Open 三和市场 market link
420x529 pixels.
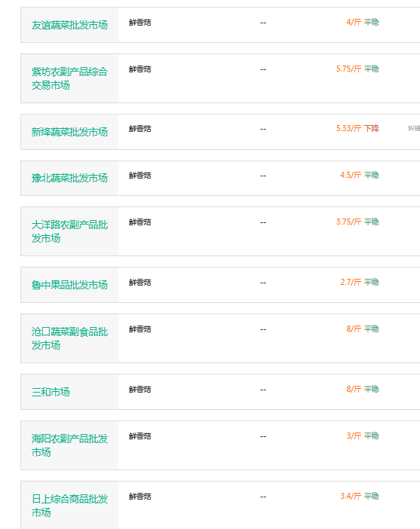coord(51,392)
